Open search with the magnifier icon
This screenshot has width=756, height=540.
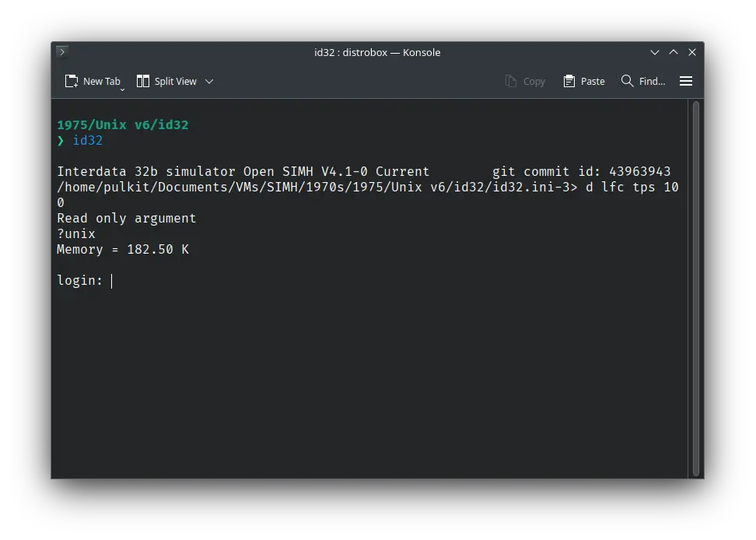tap(627, 81)
